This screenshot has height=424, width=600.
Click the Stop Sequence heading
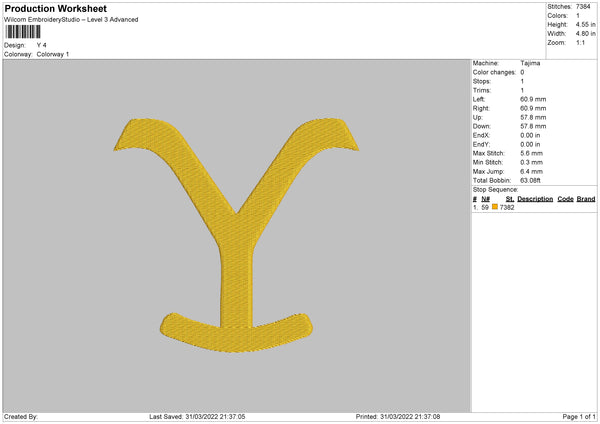495,190
